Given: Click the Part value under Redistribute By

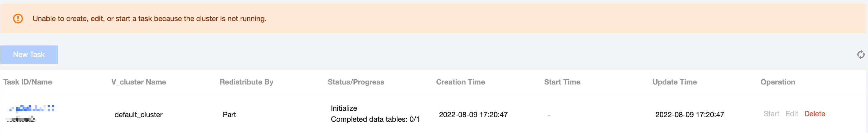Looking at the screenshot, I should coord(229,115).
